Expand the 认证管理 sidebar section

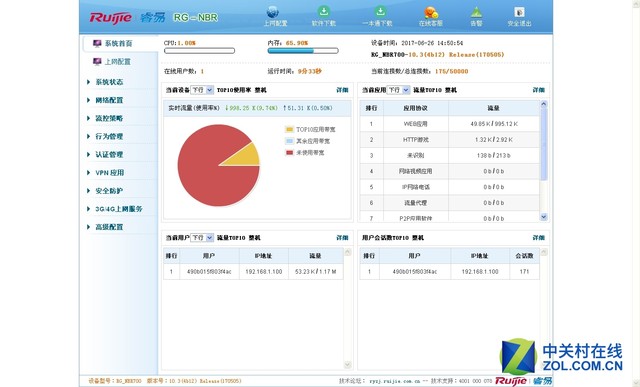click(109, 154)
